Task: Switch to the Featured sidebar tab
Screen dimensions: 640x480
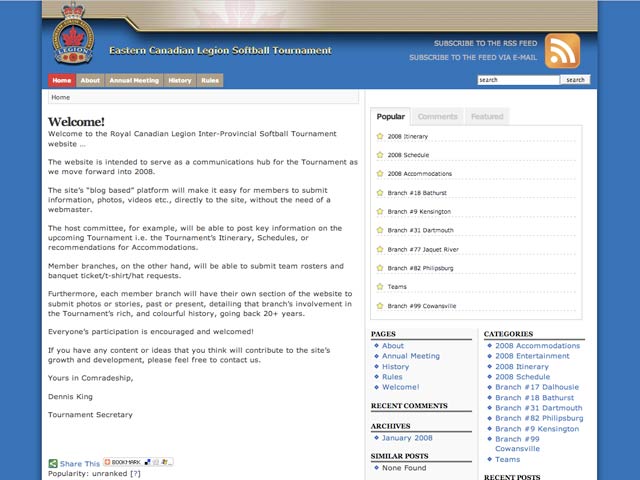Action: point(487,116)
